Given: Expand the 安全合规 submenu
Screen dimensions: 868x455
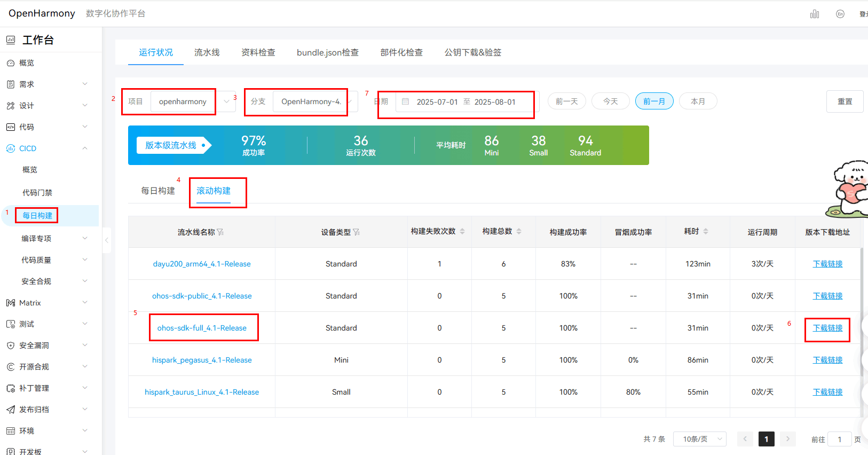Looking at the screenshot, I should (x=85, y=281).
